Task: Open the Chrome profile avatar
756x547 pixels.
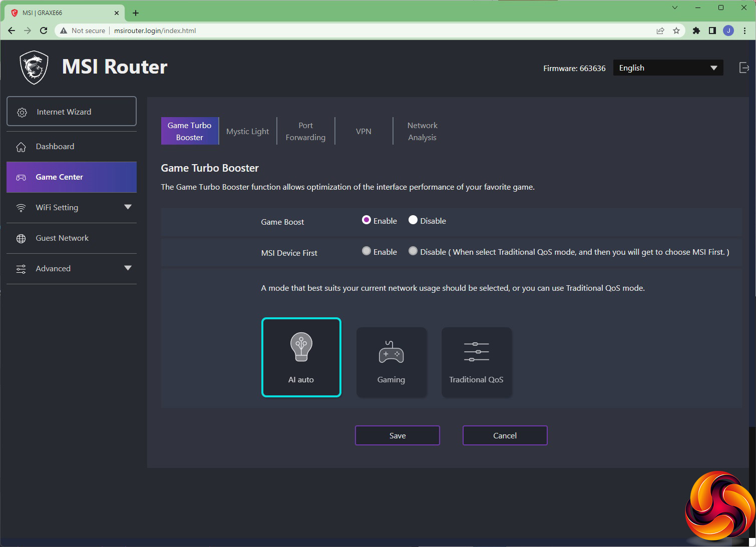Action: pyautogui.click(x=728, y=31)
